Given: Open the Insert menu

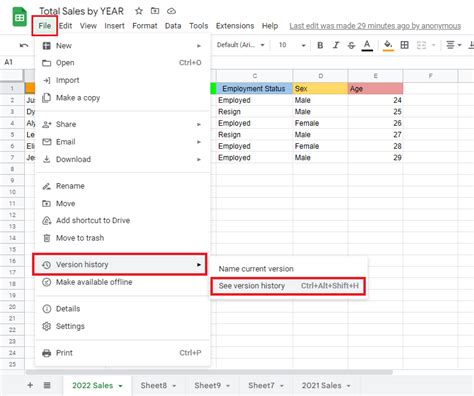Looking at the screenshot, I should 114,26.
